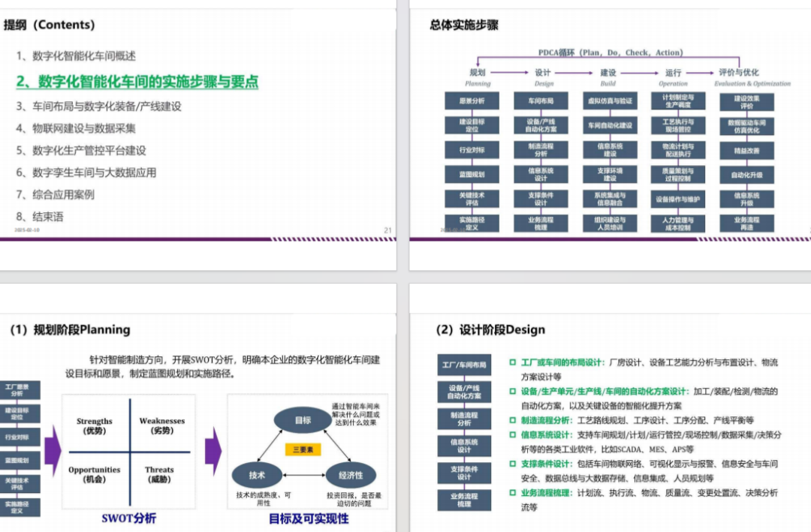
Task: Click contents item '1、数字化智能化车间概述'
Action: 76,56
